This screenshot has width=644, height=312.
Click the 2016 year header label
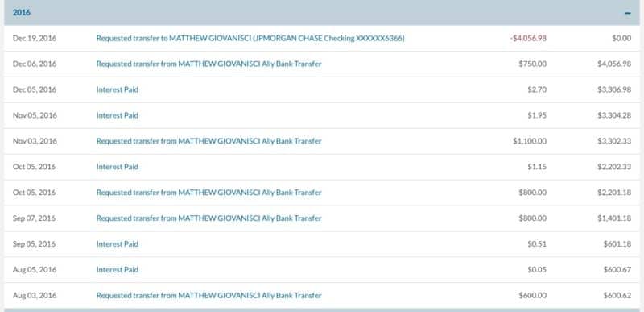pos(22,12)
